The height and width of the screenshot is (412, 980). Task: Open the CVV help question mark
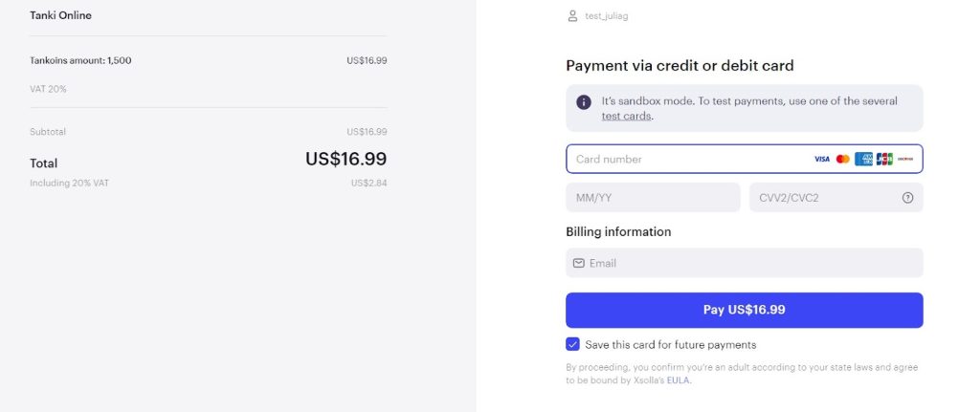click(x=907, y=198)
